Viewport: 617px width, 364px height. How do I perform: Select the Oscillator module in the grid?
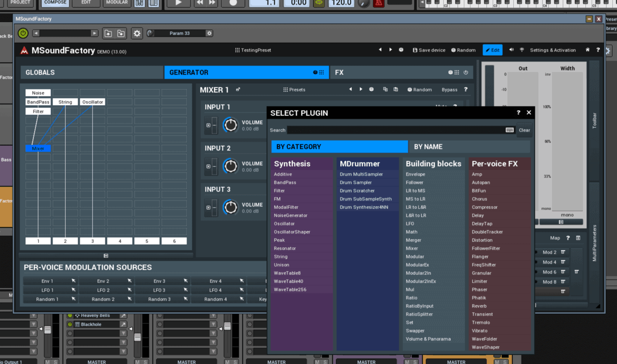point(93,102)
